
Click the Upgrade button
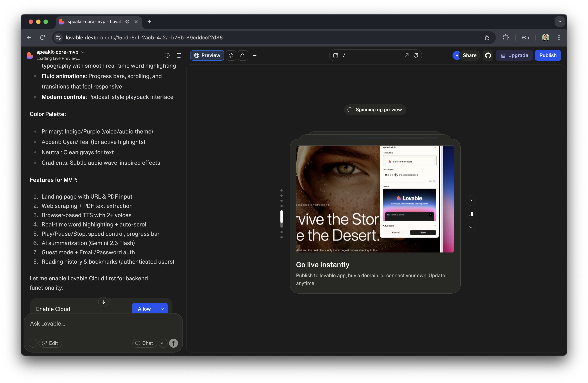[x=514, y=55]
